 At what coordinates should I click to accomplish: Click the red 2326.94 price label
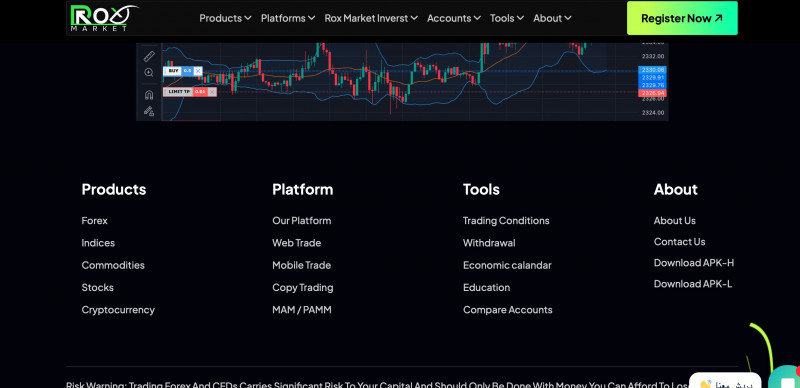point(653,93)
